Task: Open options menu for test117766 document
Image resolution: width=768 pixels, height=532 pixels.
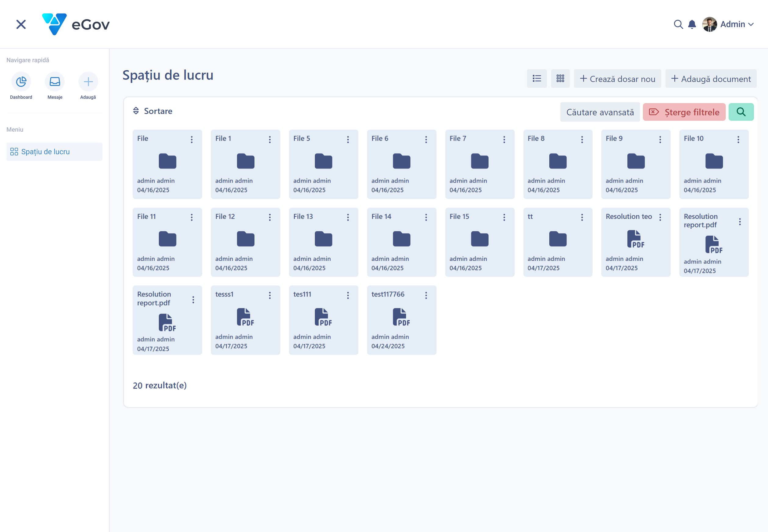Action: click(426, 295)
